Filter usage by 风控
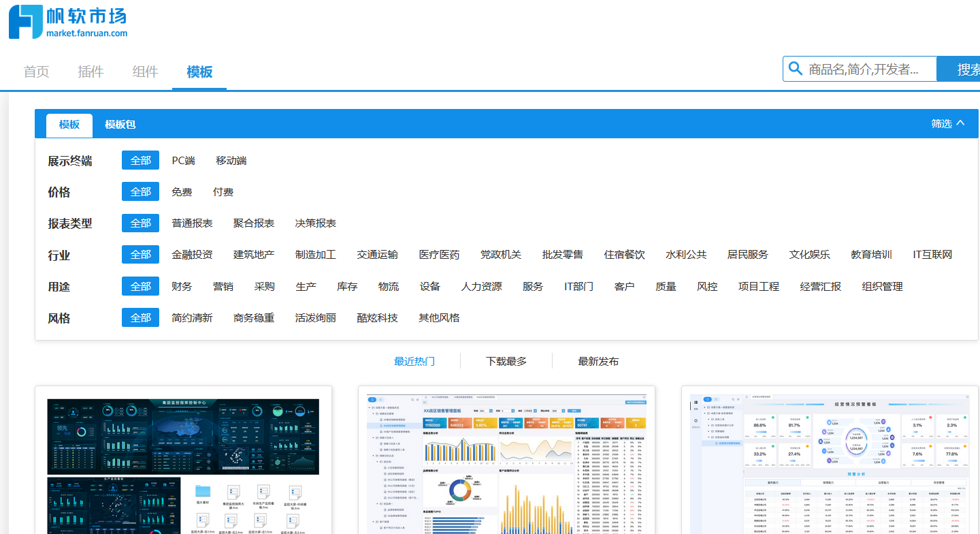 click(x=708, y=287)
